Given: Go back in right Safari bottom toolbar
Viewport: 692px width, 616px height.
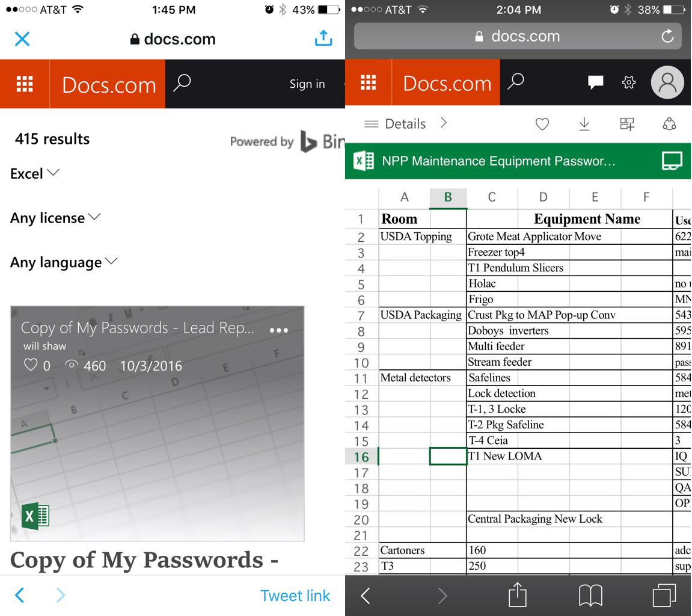Looking at the screenshot, I should [x=366, y=595].
